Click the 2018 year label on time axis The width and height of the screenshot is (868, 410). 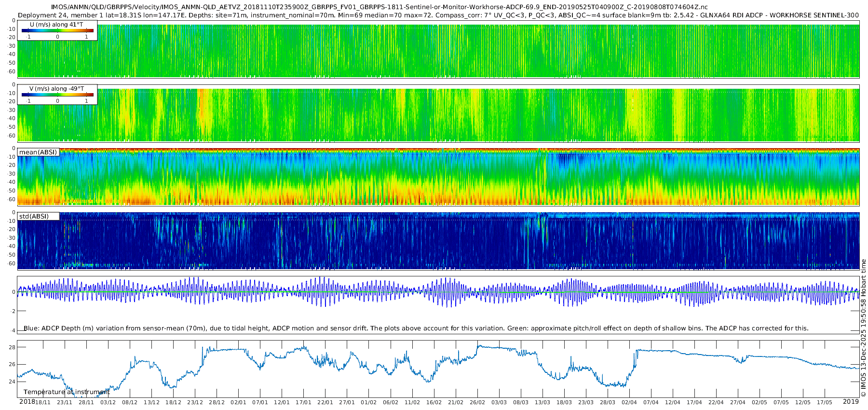[27, 402]
